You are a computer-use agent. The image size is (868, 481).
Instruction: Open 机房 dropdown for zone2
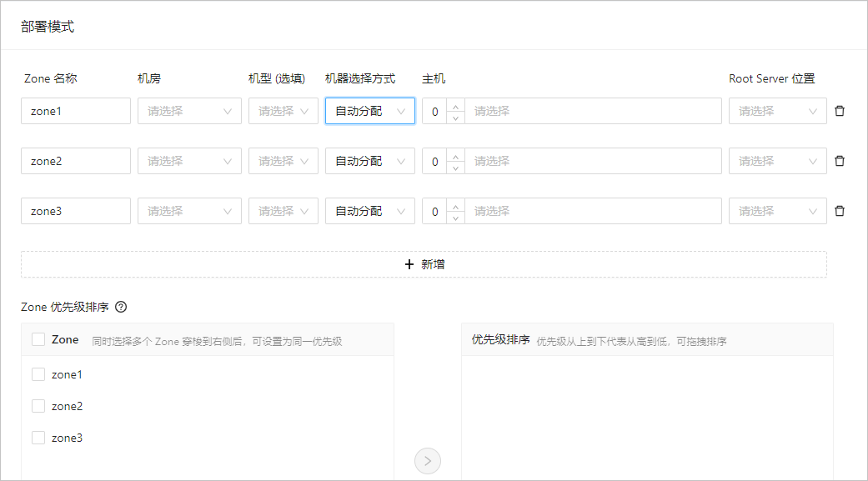click(189, 161)
